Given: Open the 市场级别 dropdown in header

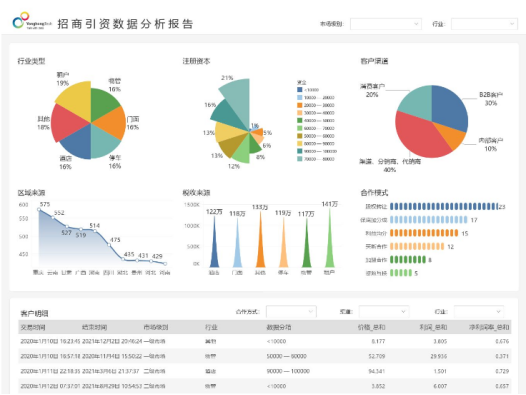Looking at the screenshot, I should 385,24.
